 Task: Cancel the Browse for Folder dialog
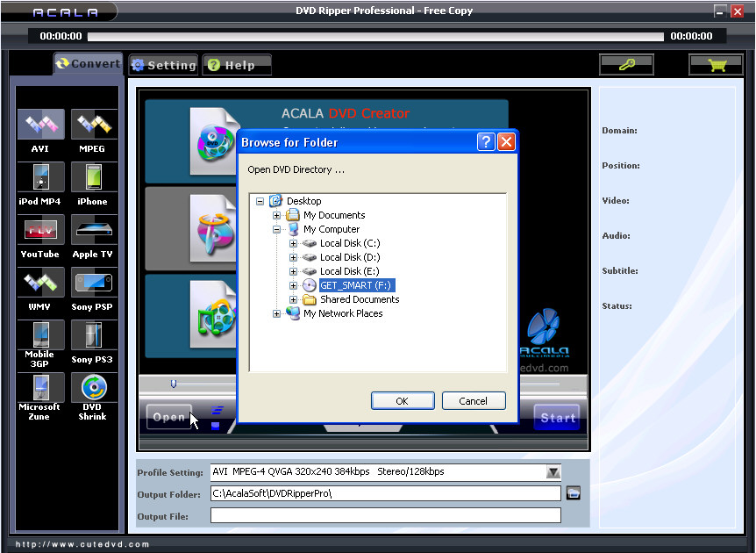tap(474, 401)
